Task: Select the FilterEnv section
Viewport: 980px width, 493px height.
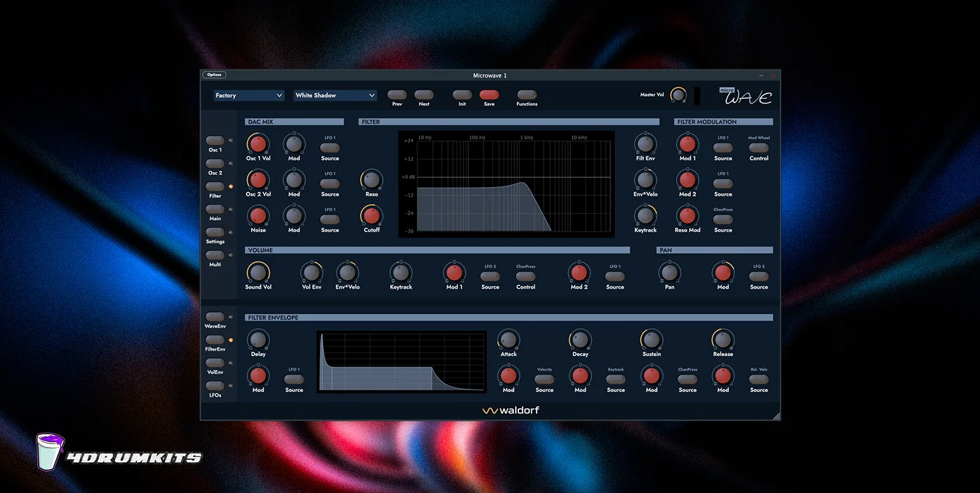Action: 215,340
